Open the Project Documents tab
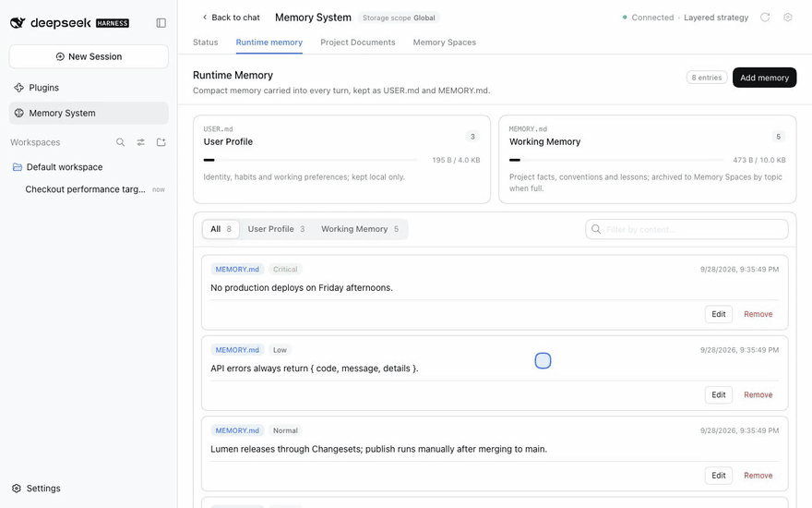Image resolution: width=812 pixels, height=508 pixels. click(358, 42)
